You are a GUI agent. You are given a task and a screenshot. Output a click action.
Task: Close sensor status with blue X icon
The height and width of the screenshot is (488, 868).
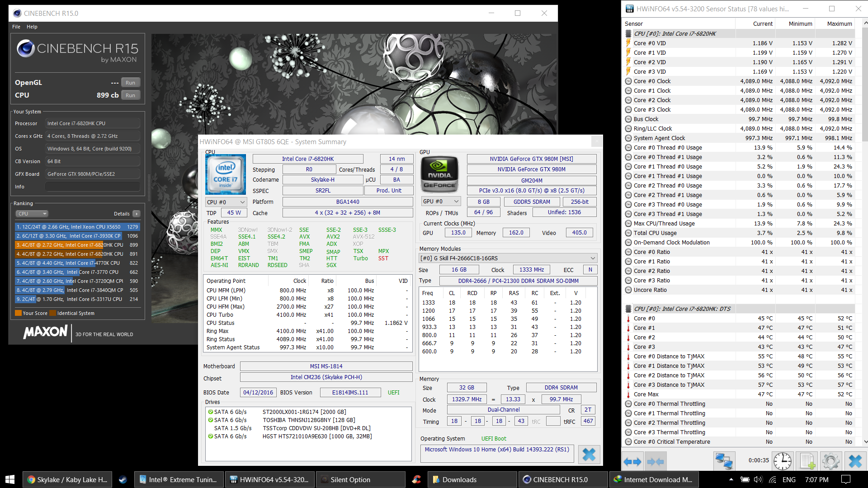pos(855,462)
